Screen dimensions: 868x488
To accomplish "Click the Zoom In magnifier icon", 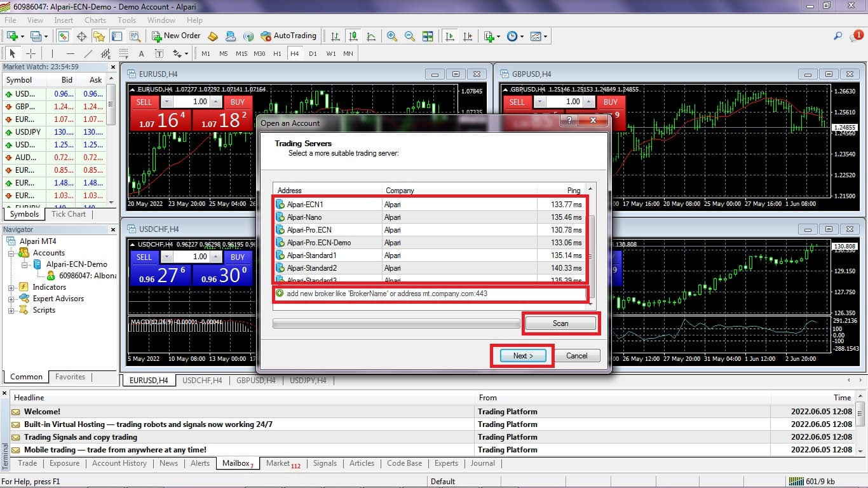I will (392, 36).
